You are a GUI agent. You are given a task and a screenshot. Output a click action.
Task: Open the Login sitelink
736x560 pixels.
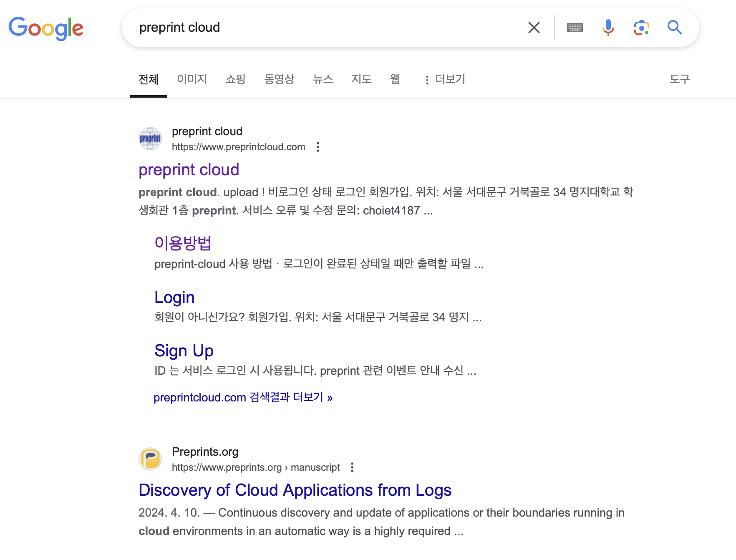tap(174, 298)
